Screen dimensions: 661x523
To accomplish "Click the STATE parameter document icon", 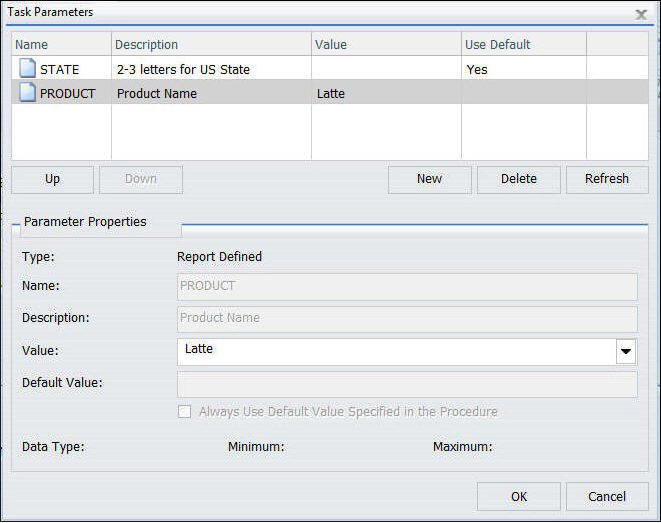I will point(28,68).
